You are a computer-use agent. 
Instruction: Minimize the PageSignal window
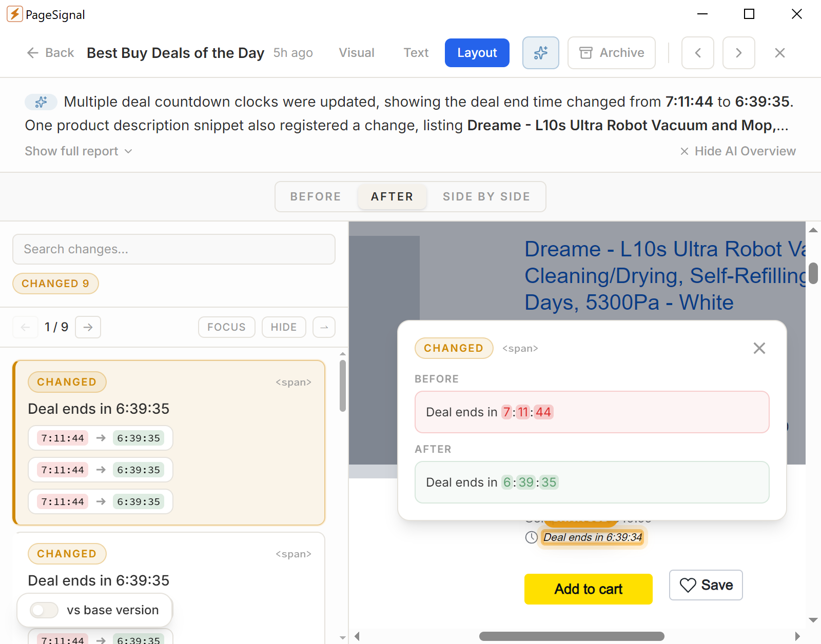702,14
